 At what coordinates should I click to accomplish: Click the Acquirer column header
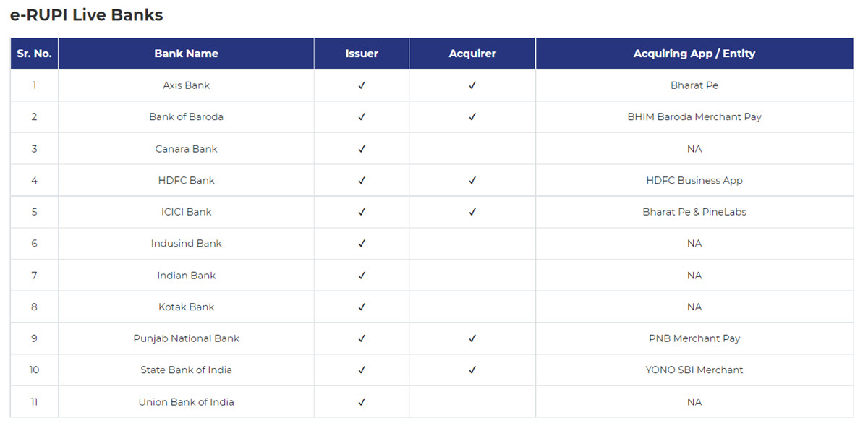click(472, 54)
